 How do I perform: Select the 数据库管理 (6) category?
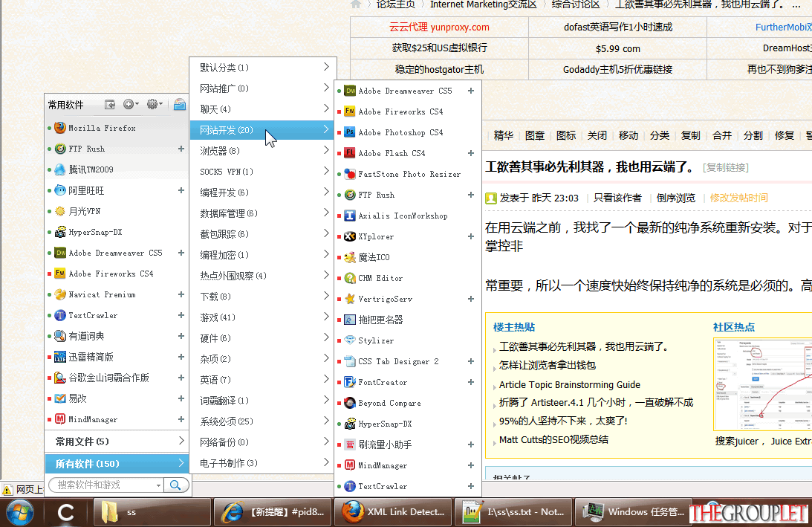[263, 213]
